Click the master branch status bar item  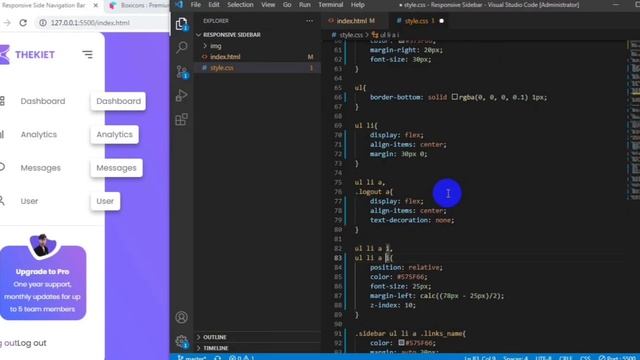click(192, 358)
